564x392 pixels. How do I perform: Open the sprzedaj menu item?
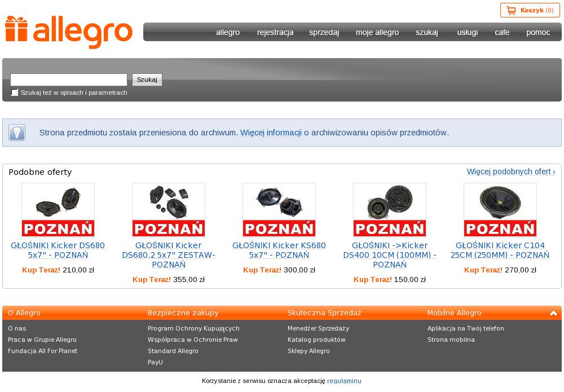coord(324,32)
